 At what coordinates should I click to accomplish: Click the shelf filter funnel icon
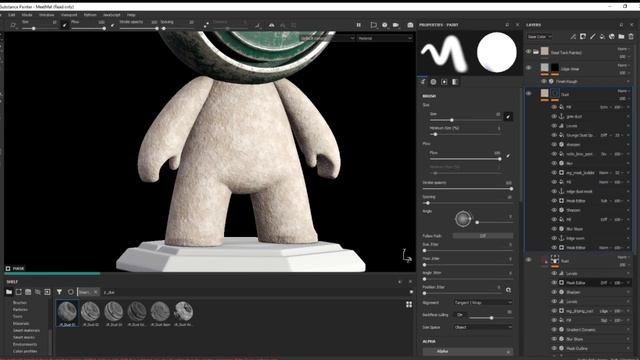[x=59, y=292]
